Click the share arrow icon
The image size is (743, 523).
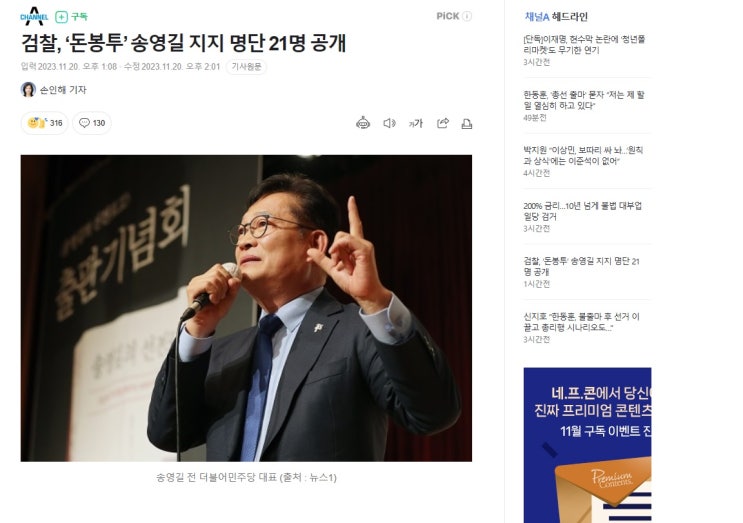tap(443, 123)
